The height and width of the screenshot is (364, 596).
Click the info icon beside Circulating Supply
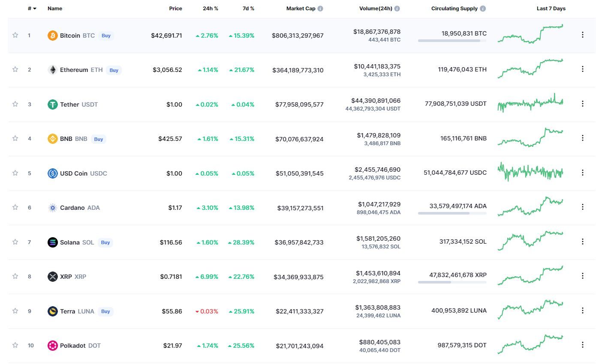tap(483, 9)
